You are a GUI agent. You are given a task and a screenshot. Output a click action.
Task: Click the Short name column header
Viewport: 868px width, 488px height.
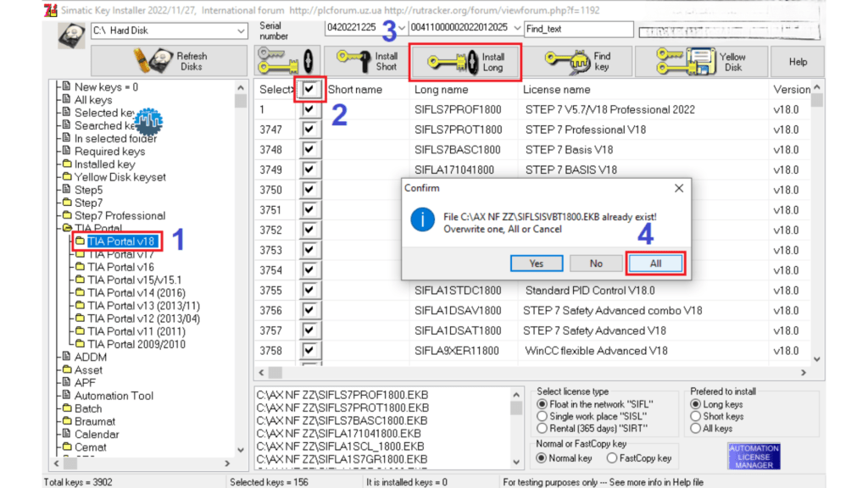pyautogui.click(x=355, y=90)
